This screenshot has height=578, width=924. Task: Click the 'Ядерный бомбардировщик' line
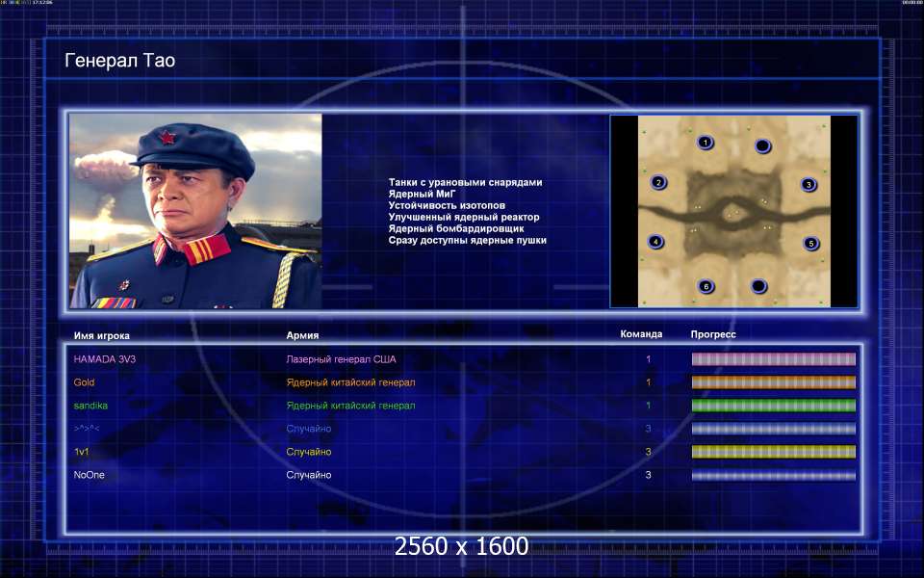[456, 228]
